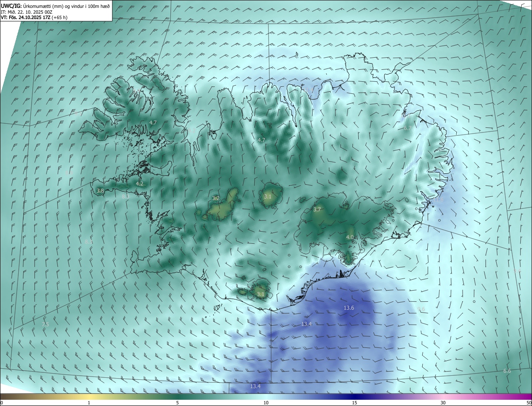532x406 pixels.
Task: Click the 7.5 value label over the ocean
Action: coord(45,324)
